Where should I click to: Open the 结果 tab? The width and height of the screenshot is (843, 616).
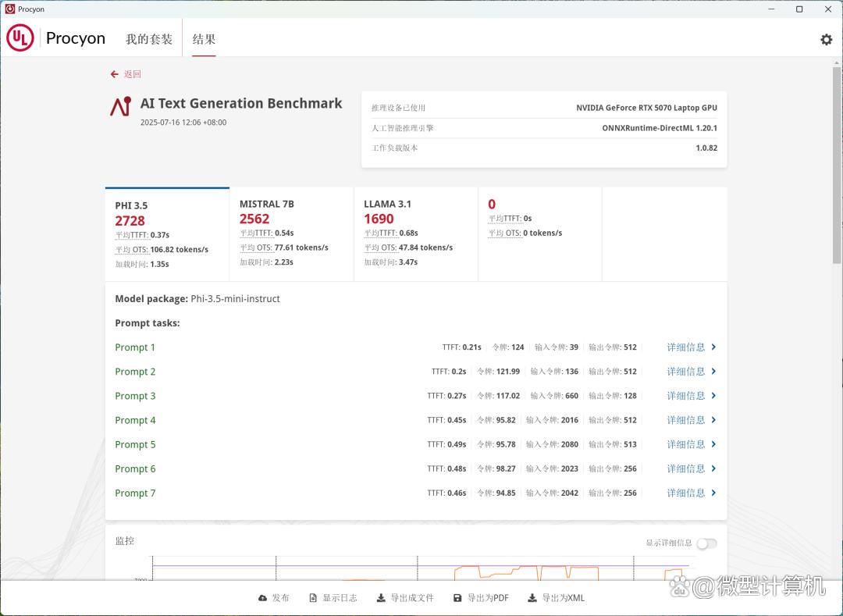(204, 39)
